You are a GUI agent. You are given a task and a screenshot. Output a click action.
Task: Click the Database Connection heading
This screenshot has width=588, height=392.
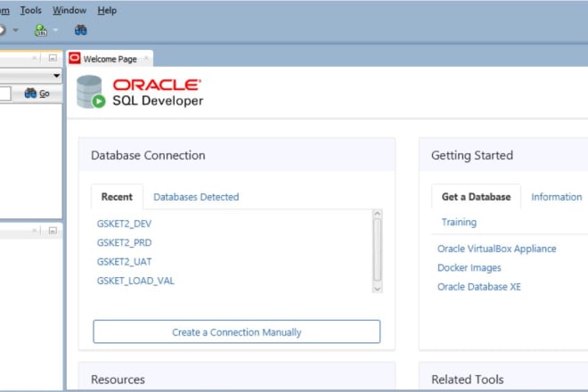148,155
